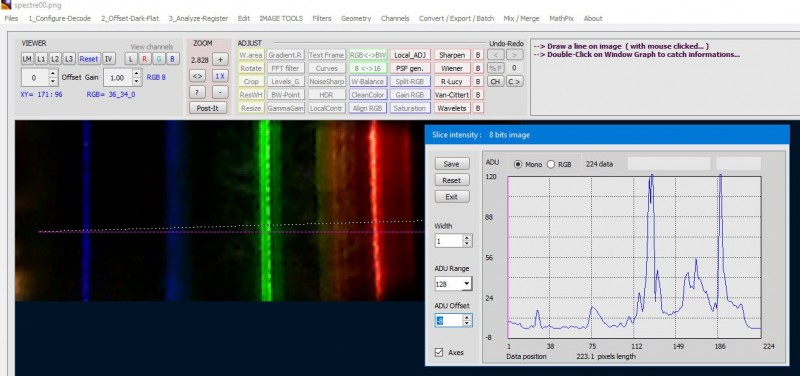
Task: Click the Gain value spinner arrows
Action: (x=136, y=78)
